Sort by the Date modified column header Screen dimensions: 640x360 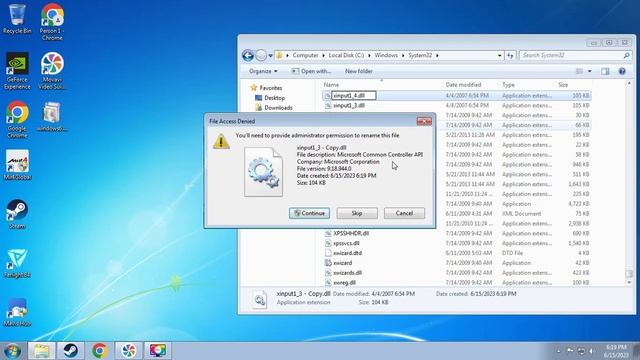[x=463, y=85]
